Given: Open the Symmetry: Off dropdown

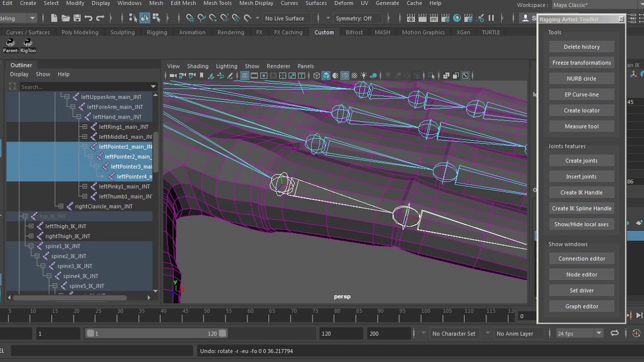Looking at the screenshot, I should tap(358, 18).
